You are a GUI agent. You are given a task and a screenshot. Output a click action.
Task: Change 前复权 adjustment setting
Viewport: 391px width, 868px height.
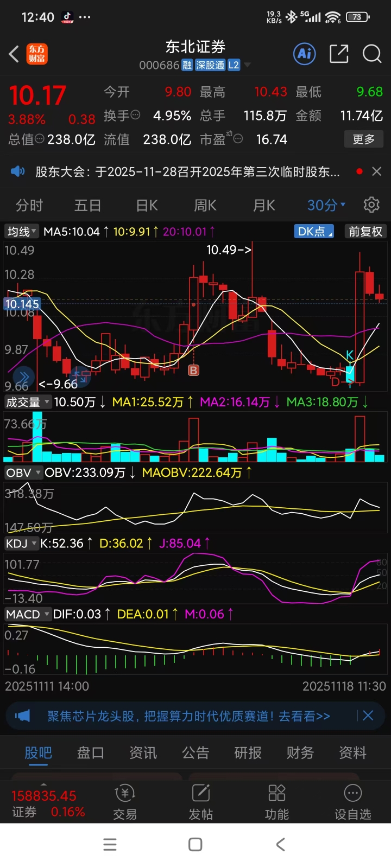point(365,232)
